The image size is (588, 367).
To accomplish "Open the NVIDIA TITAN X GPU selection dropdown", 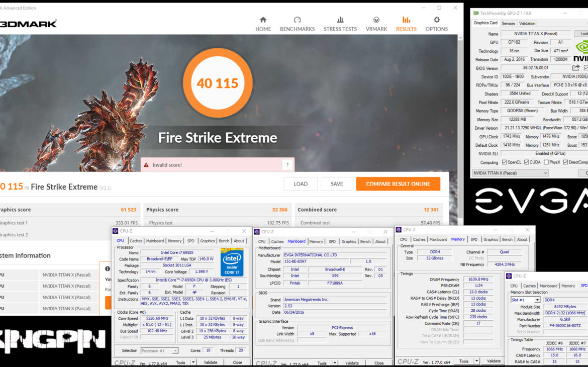I will click(510, 173).
